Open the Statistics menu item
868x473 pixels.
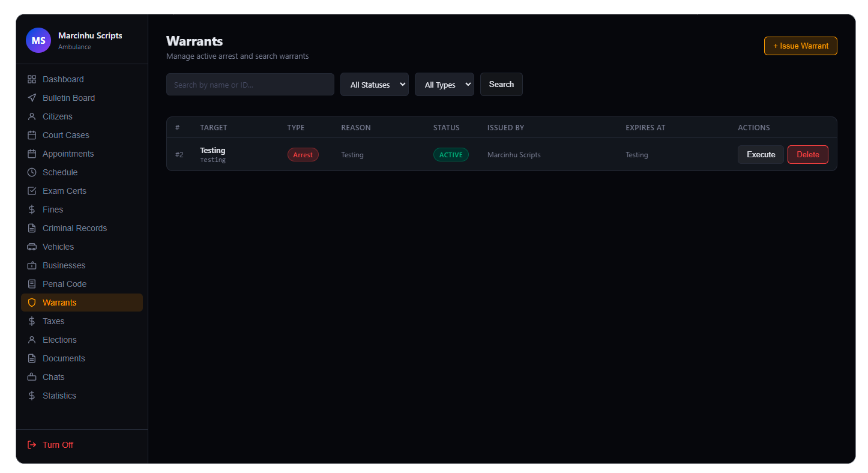click(59, 396)
